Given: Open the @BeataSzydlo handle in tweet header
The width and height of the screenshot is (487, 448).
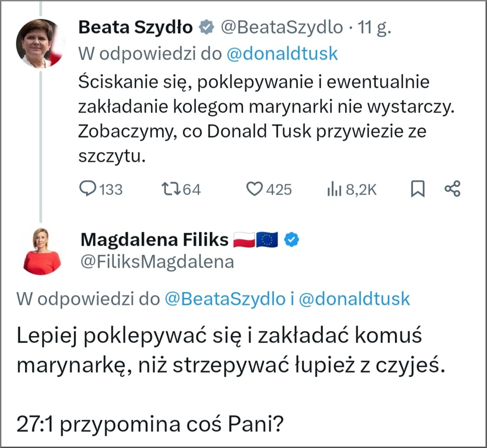Looking at the screenshot, I should point(281,28).
